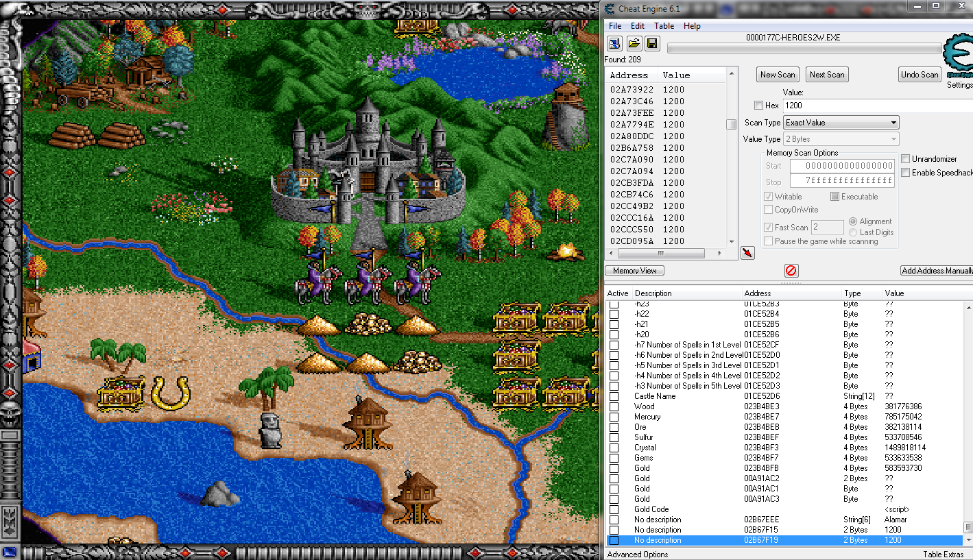Sort by the Type column header

(852, 293)
